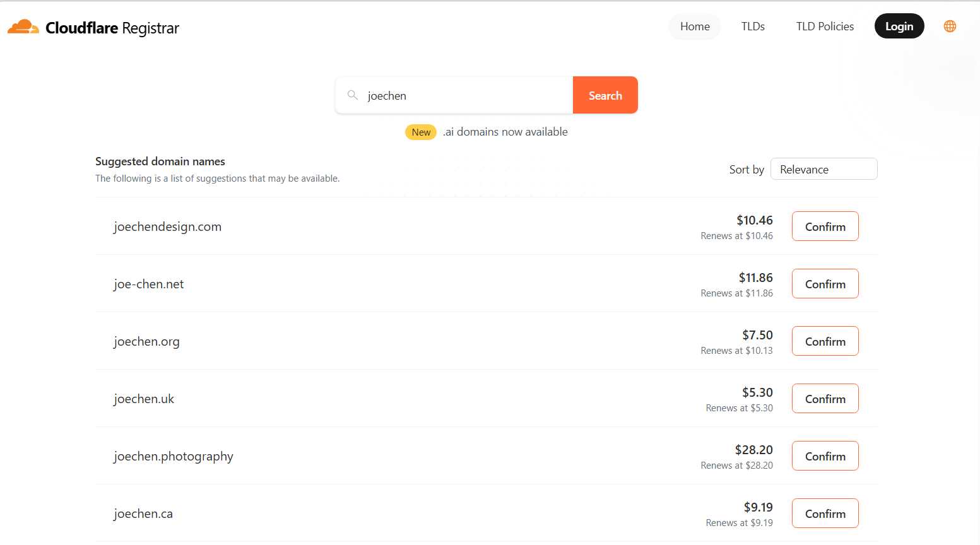The image size is (980, 545).
Task: Confirm joechendesign.com domain
Action: coord(825,226)
